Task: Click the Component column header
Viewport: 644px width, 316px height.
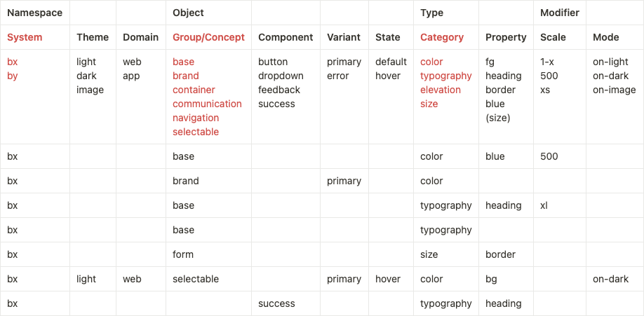Action: [286, 37]
